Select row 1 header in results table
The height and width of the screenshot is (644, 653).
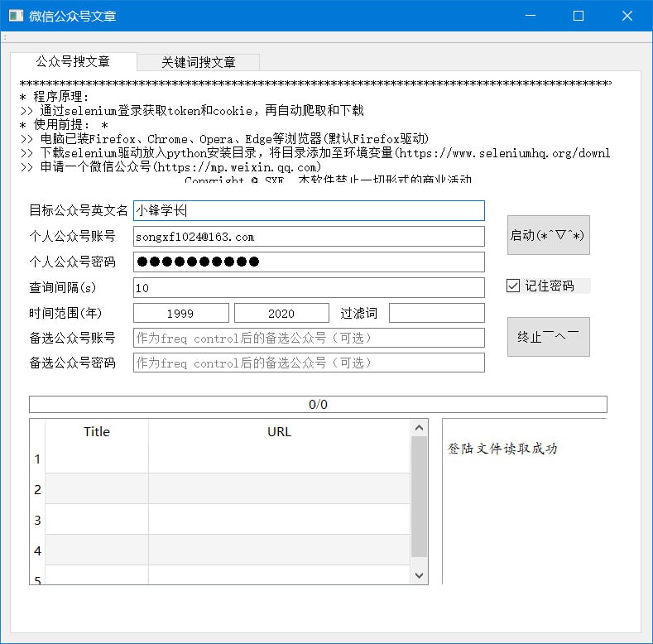[x=37, y=459]
